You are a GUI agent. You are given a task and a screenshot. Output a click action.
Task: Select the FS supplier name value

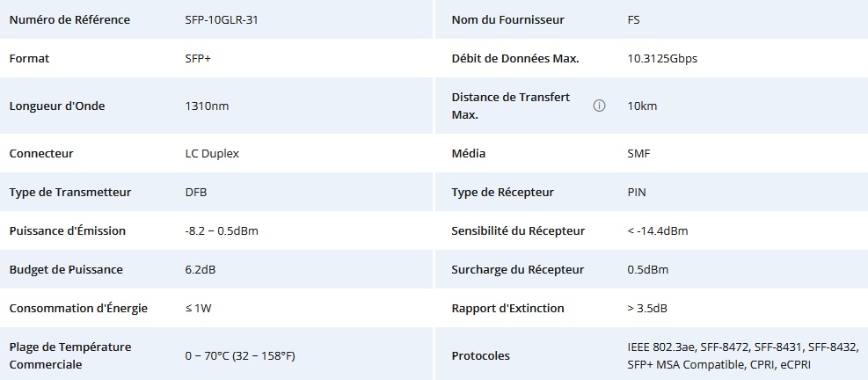tap(633, 19)
